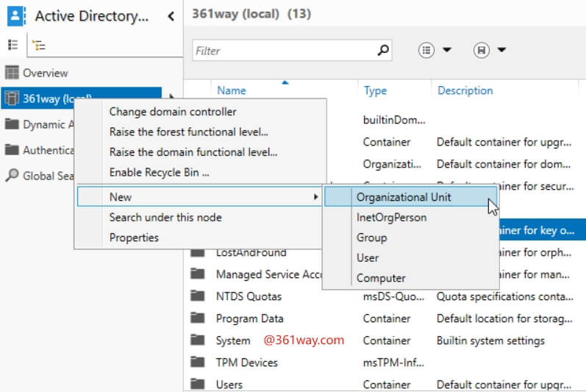Click the TPM Devices folder icon

point(197,362)
